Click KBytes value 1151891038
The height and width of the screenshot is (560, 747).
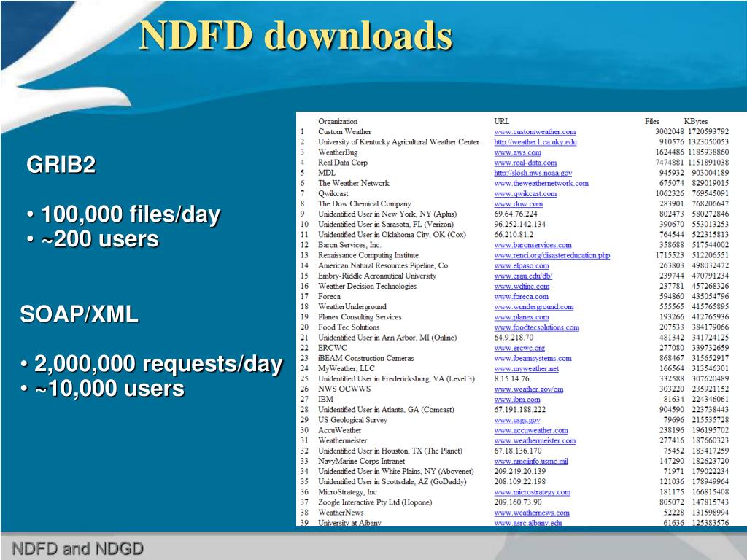708,163
